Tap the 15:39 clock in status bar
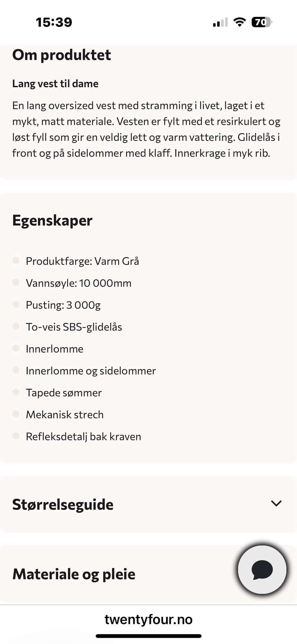The width and height of the screenshot is (297, 644). (54, 22)
